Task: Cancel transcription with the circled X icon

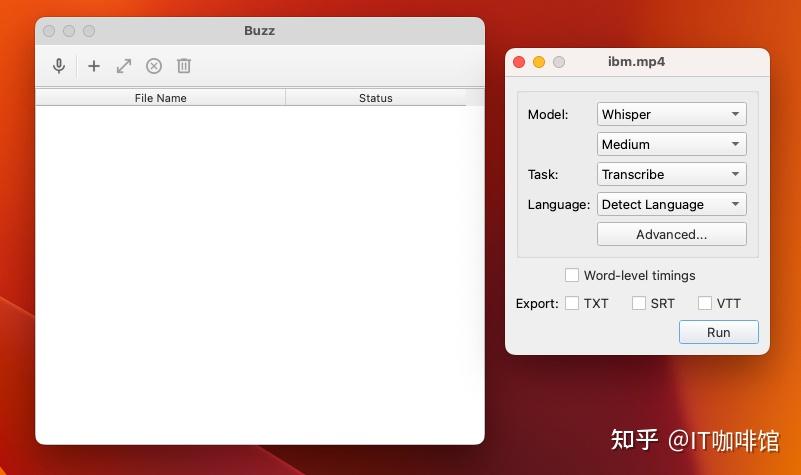Action: point(154,66)
